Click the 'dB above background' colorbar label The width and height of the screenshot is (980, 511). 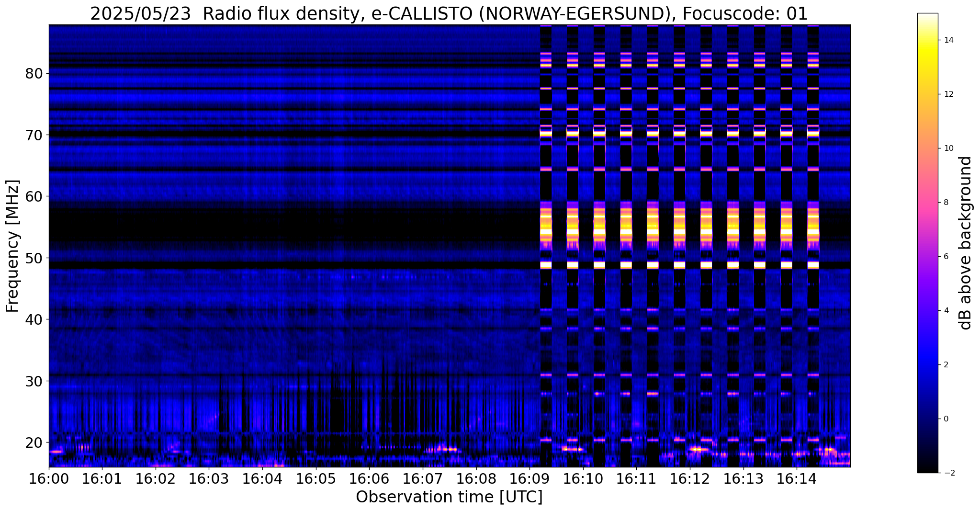(966, 243)
